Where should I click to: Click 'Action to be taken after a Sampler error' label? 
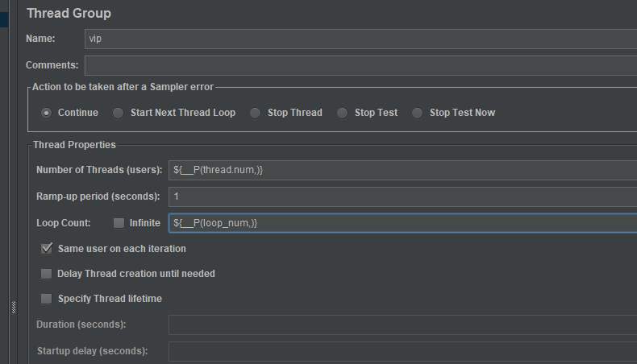pos(123,87)
